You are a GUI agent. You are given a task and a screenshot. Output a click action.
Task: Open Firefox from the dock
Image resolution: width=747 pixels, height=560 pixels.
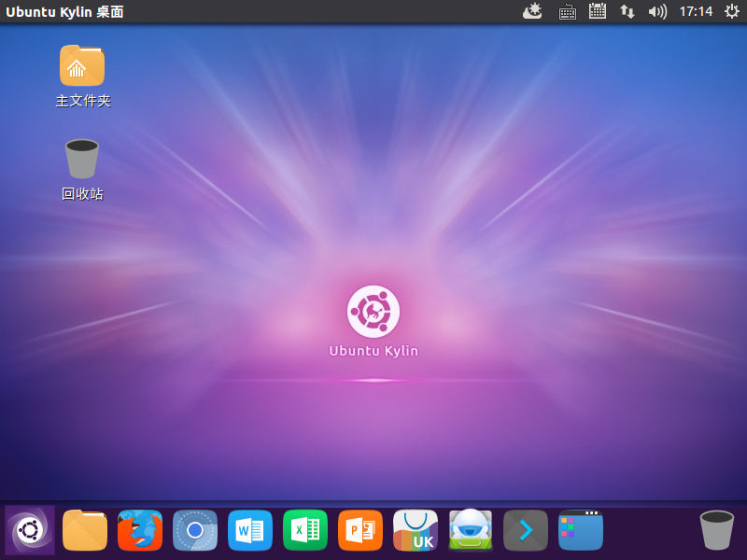coord(140,530)
